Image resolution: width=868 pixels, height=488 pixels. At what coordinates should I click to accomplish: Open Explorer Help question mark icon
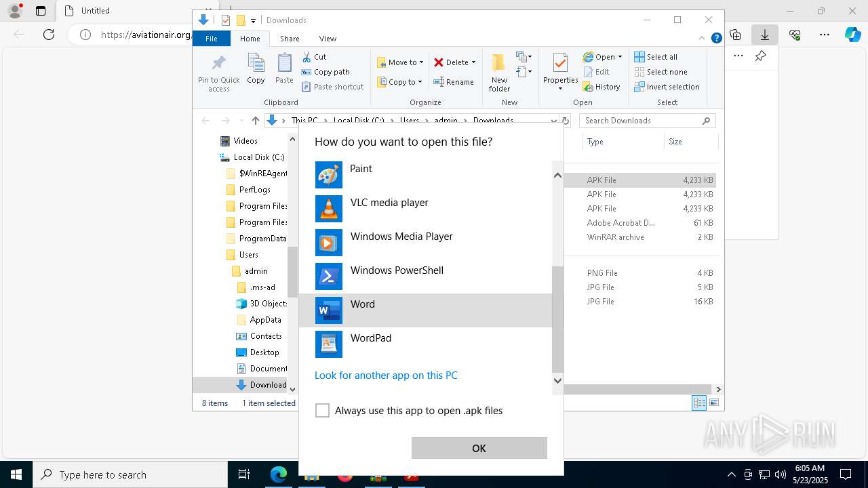point(716,39)
